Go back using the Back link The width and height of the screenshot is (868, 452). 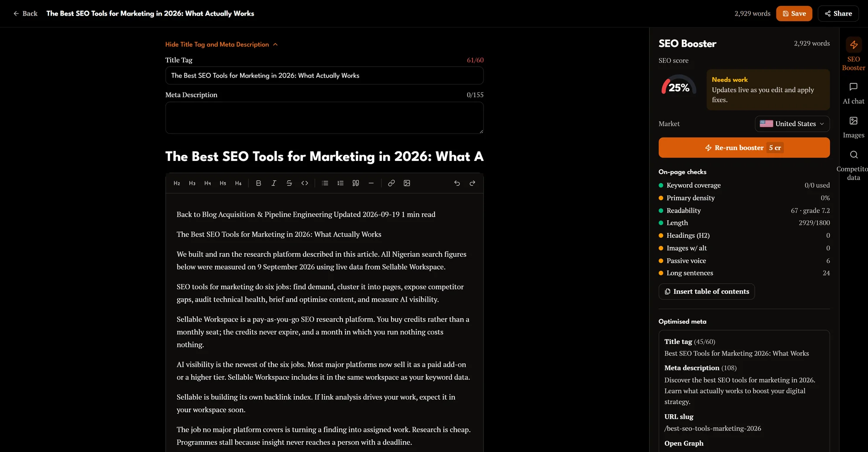(25, 13)
